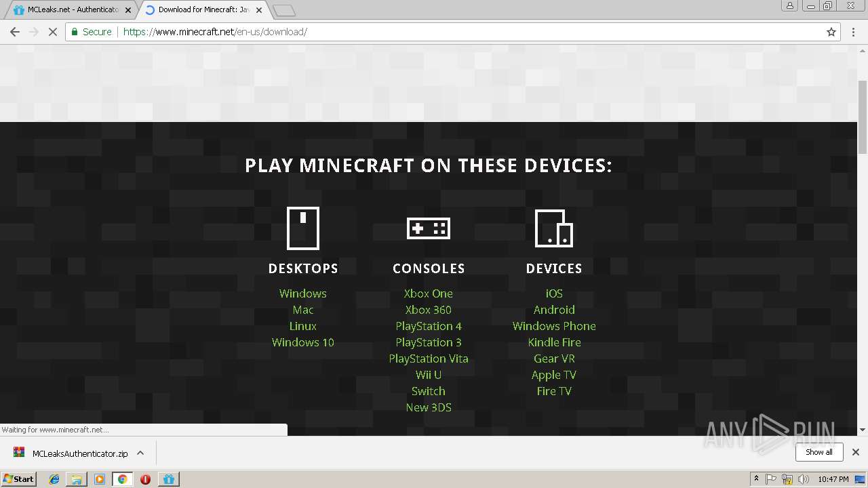Click the Linux download link

click(x=303, y=326)
